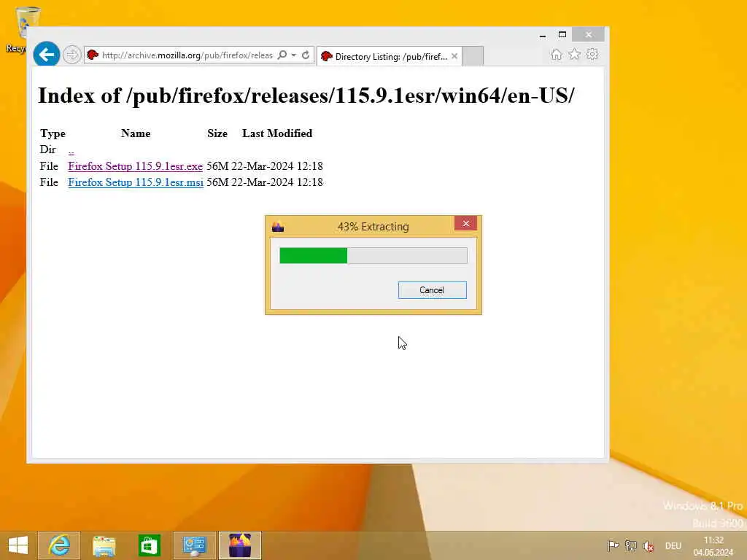The width and height of the screenshot is (747, 560).
Task: Click the '56M 22-Mar-2024 12:18' text in .msi row
Action: (x=265, y=182)
